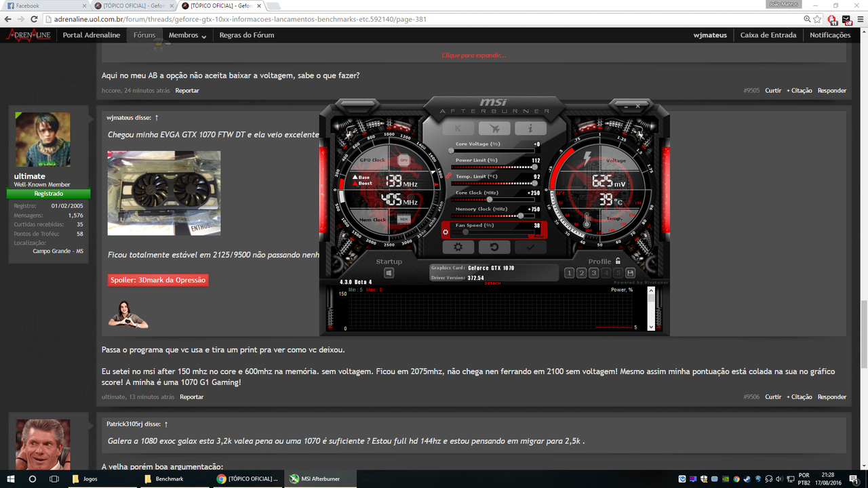Open Windows Start button

(x=9, y=479)
